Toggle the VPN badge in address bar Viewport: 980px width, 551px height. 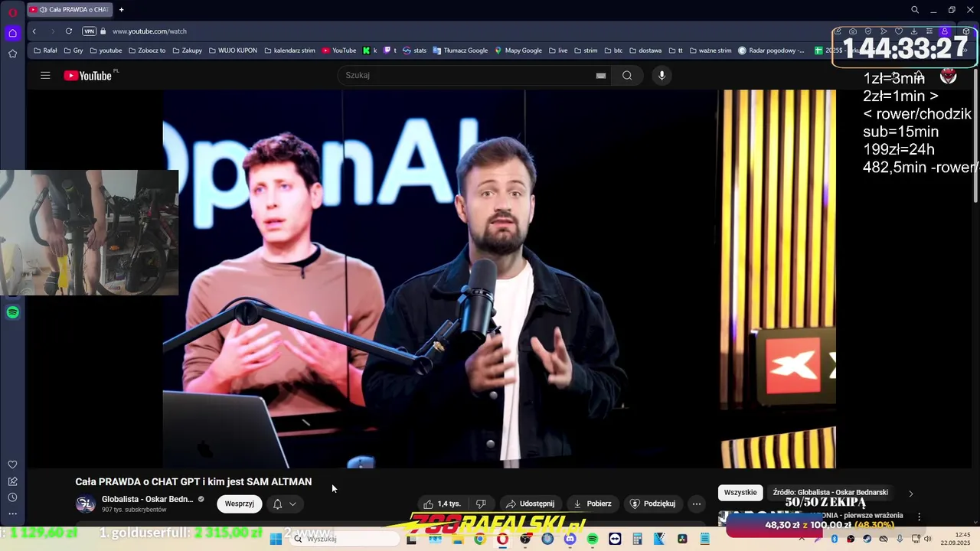tap(90, 31)
